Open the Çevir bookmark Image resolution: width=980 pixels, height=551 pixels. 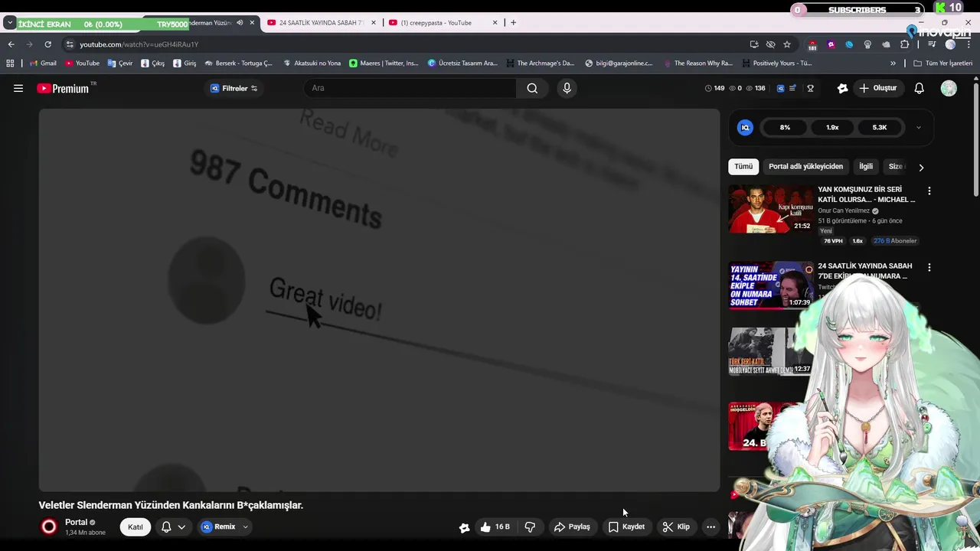click(x=120, y=64)
